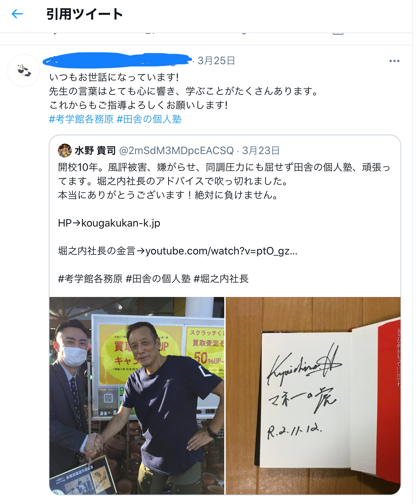Open the three-dot more options menu

click(x=394, y=61)
